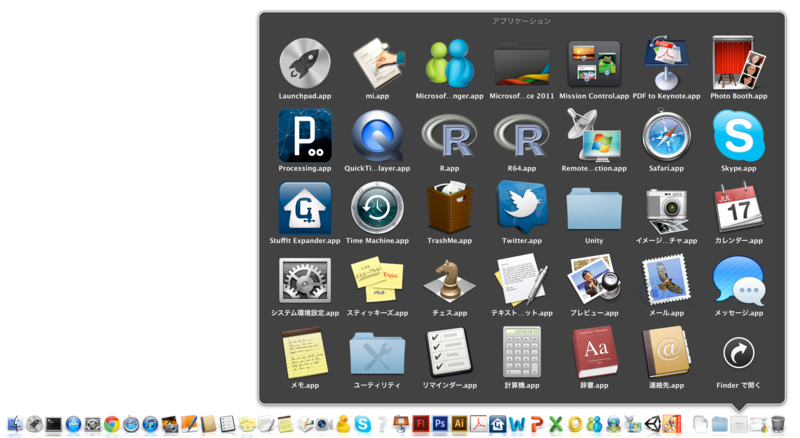Screen dimensions: 800x438
Task: Open PDF to Keynote.app
Action: [x=666, y=62]
